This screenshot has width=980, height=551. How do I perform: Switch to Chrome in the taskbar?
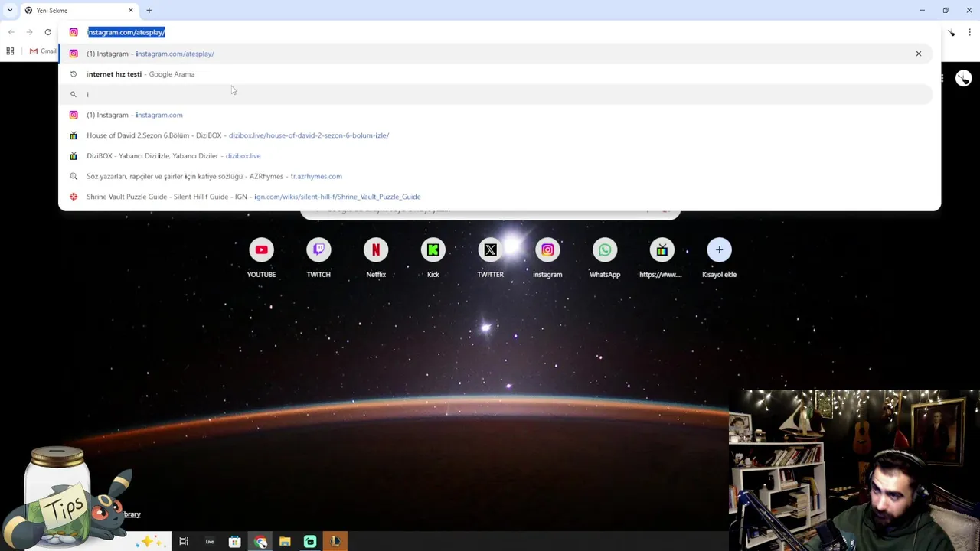click(x=260, y=542)
